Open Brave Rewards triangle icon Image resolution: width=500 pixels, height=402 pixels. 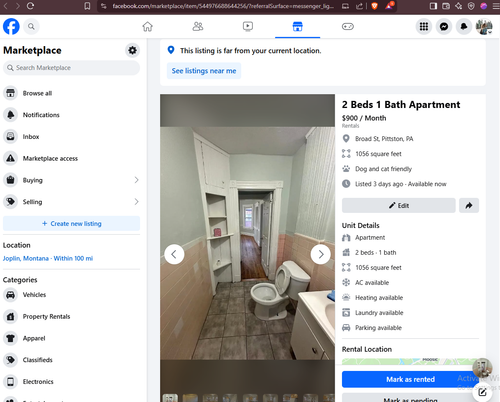(x=389, y=6)
